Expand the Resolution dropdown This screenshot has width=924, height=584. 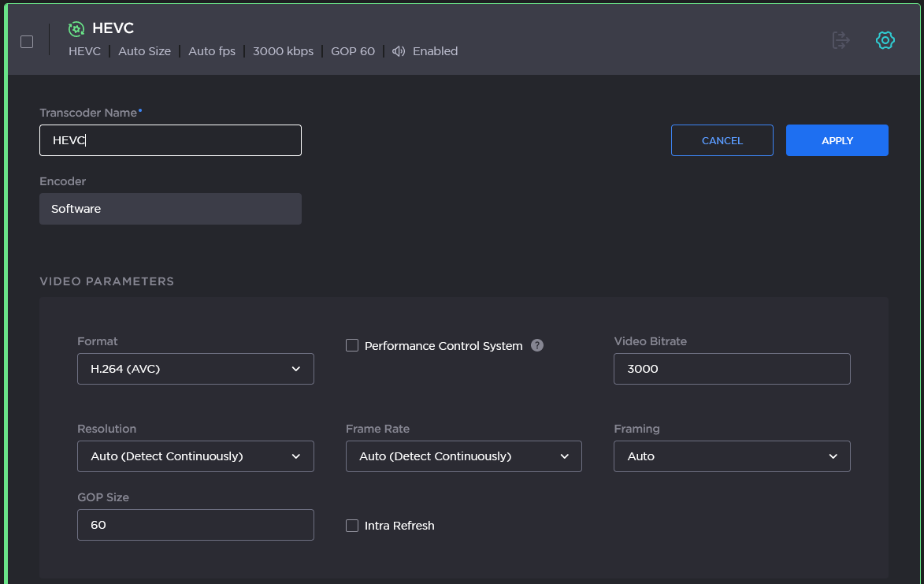pos(195,456)
